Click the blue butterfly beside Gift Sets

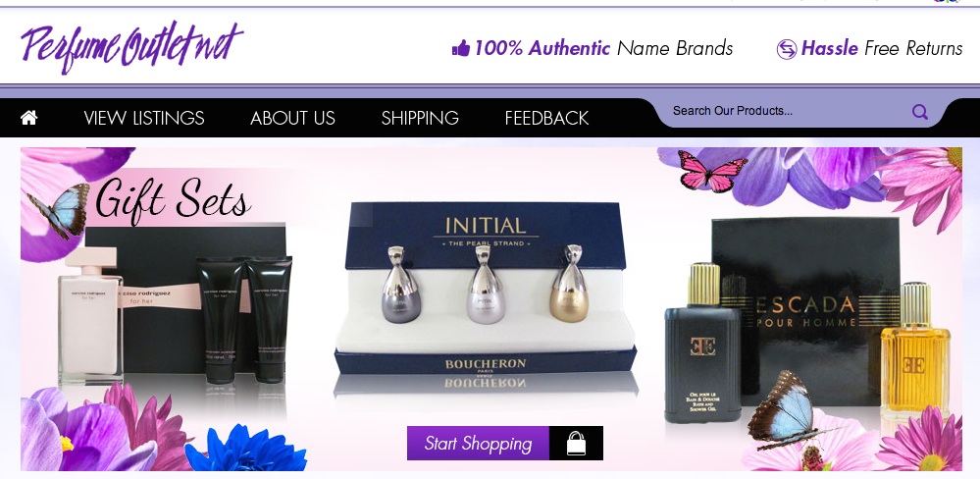(x=59, y=211)
